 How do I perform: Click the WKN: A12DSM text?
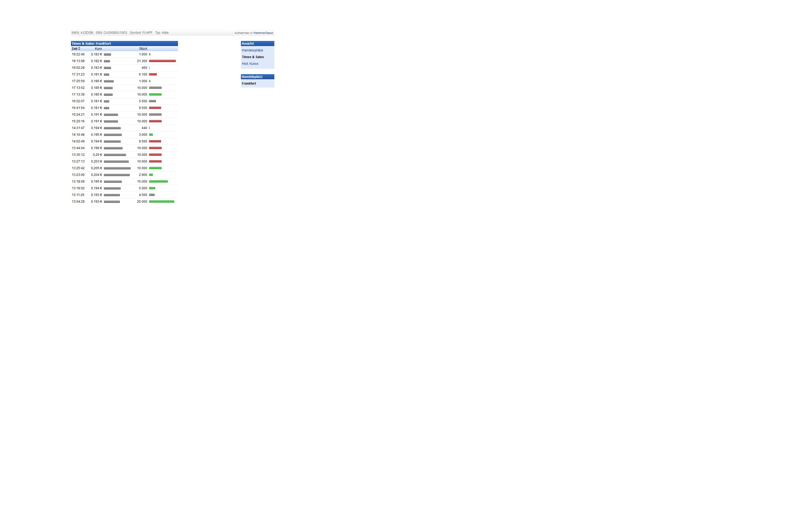(x=82, y=33)
